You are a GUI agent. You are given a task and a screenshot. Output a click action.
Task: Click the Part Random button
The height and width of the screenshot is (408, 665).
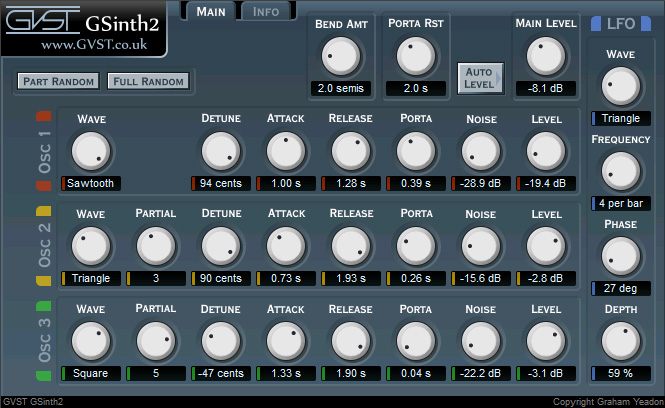click(59, 81)
